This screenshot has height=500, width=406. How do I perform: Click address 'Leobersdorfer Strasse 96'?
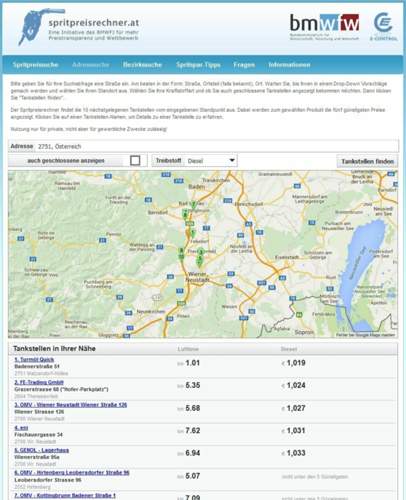pos(48,480)
